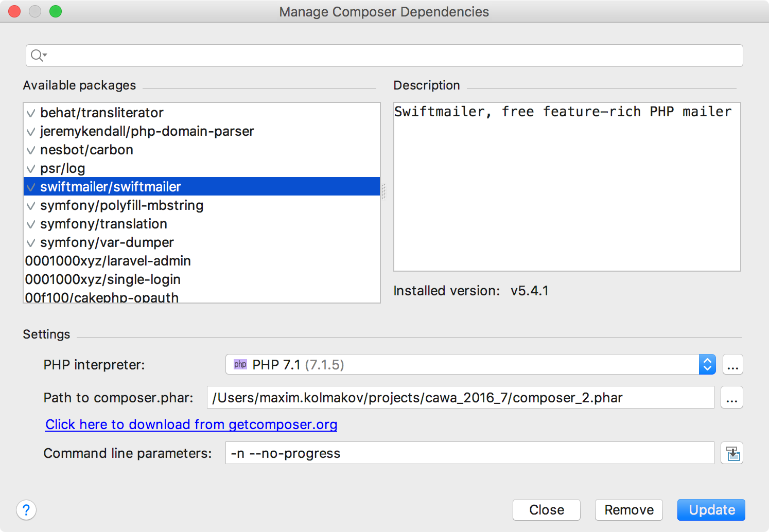
Task: Select behat/transliterator package
Action: [x=202, y=113]
